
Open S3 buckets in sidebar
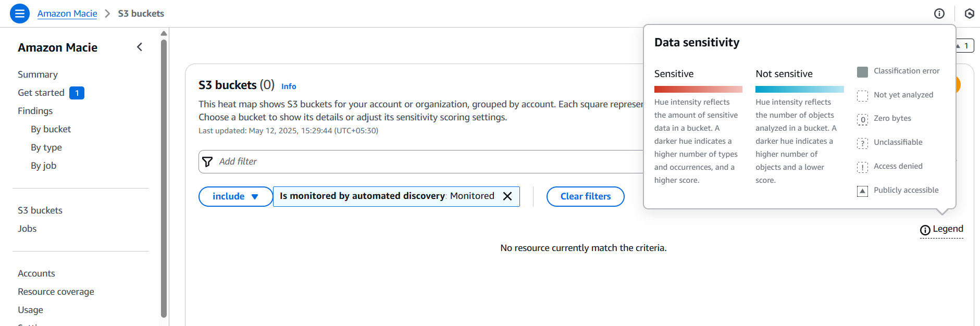pyautogui.click(x=40, y=210)
